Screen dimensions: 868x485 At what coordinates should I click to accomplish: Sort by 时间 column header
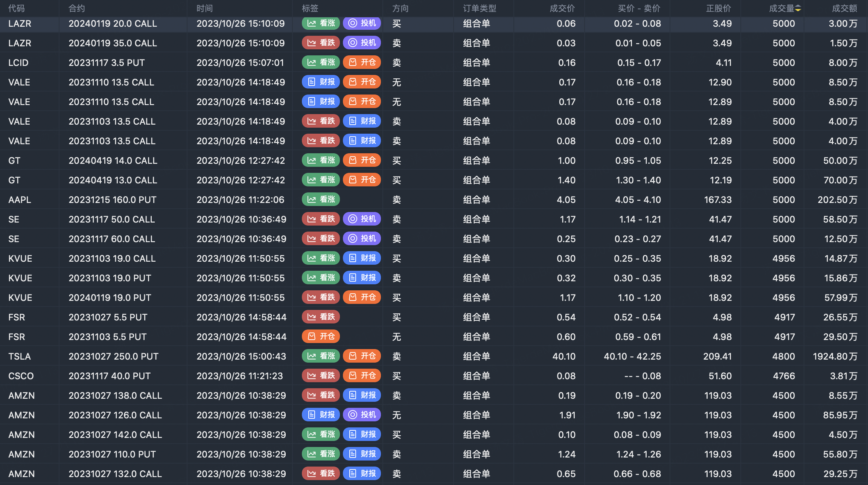click(204, 8)
